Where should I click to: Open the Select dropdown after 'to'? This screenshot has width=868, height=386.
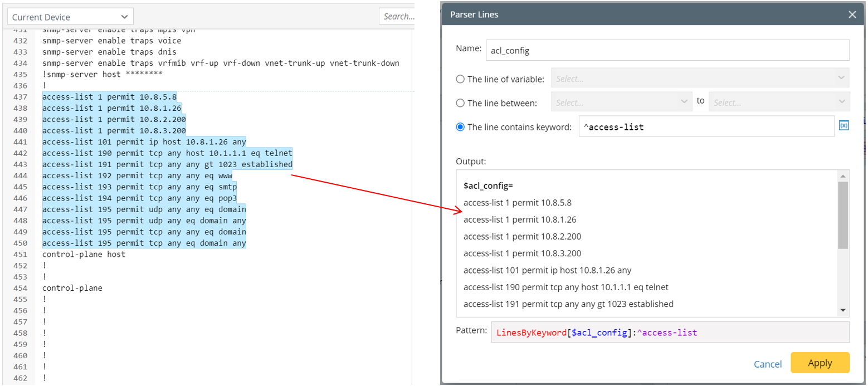(x=778, y=101)
